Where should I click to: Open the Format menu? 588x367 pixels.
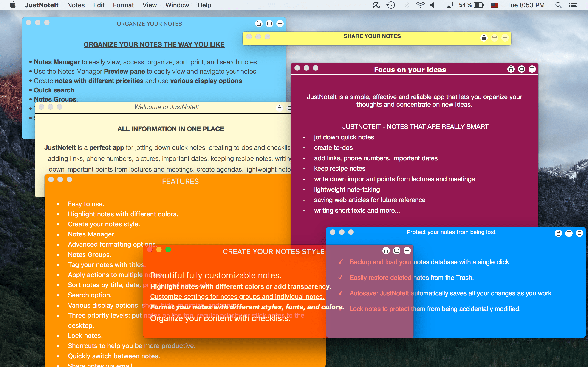(x=123, y=5)
